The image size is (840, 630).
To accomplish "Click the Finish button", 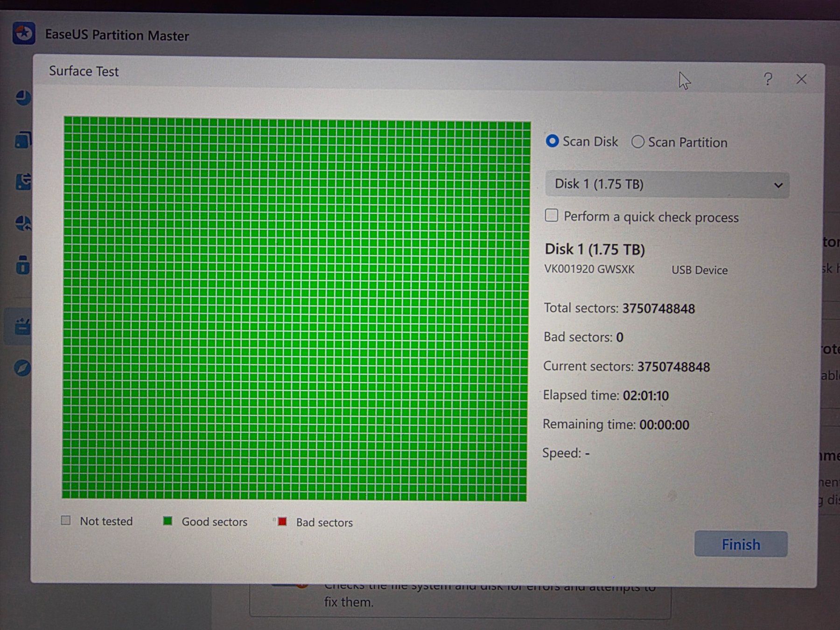I will point(741,544).
